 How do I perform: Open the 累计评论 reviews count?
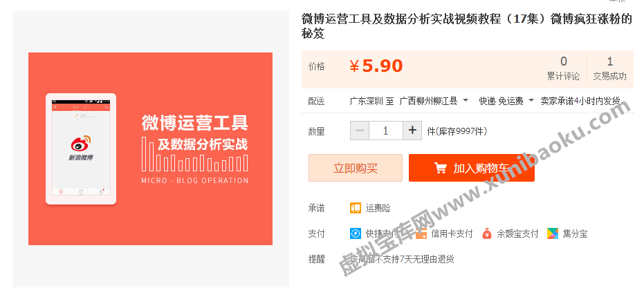click(564, 68)
